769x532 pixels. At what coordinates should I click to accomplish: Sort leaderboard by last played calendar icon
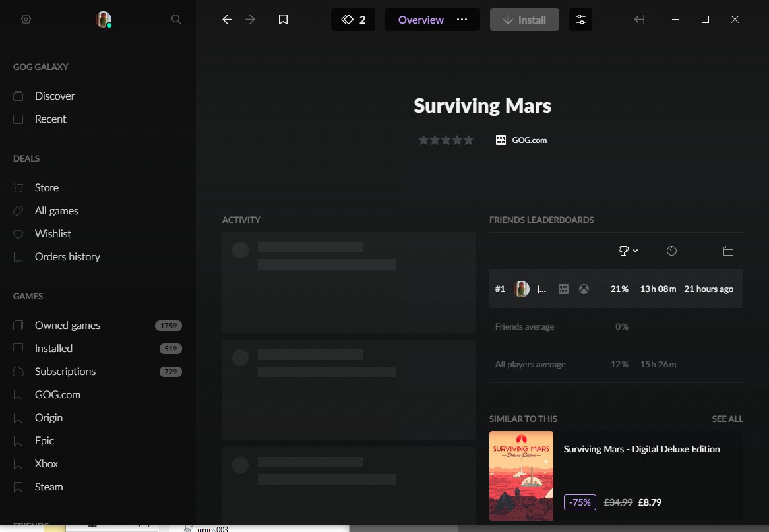coord(728,251)
